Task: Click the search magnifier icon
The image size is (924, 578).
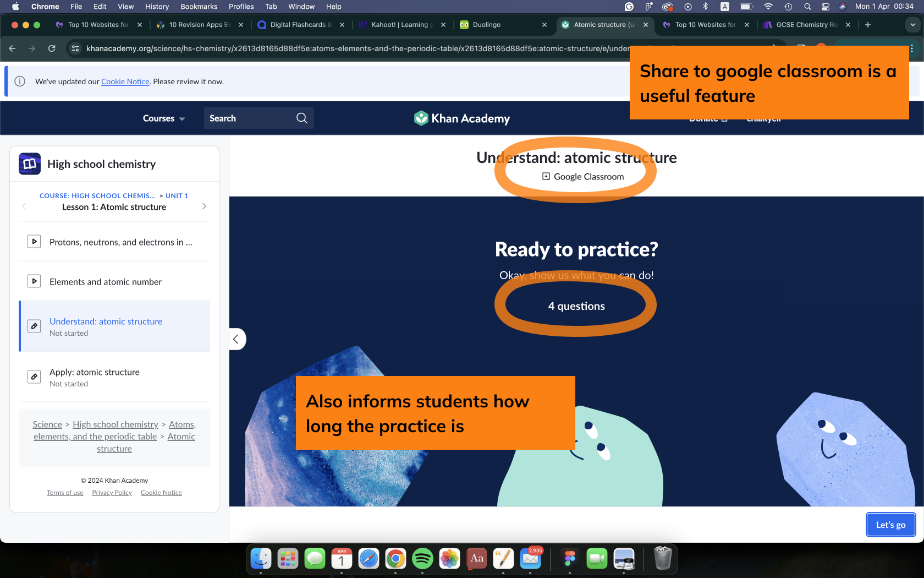Action: [301, 118]
